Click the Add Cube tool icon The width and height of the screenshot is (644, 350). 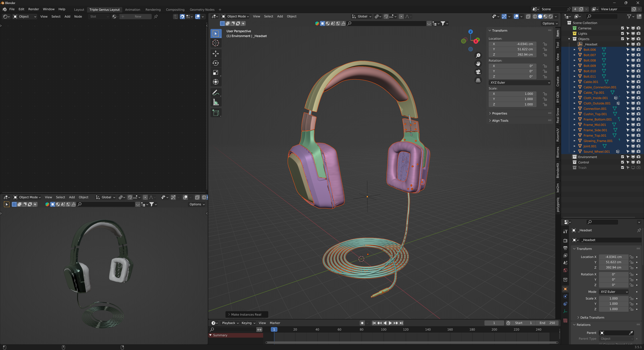[x=216, y=113]
